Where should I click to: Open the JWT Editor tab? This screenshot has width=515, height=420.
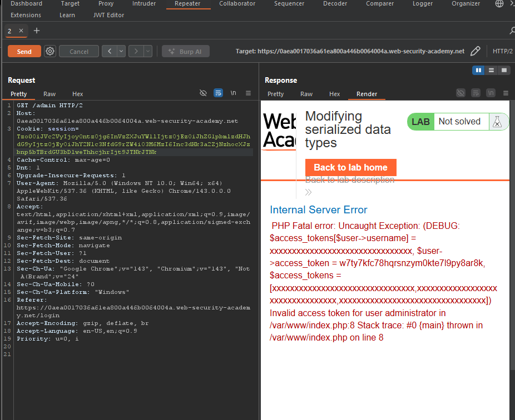(x=108, y=15)
